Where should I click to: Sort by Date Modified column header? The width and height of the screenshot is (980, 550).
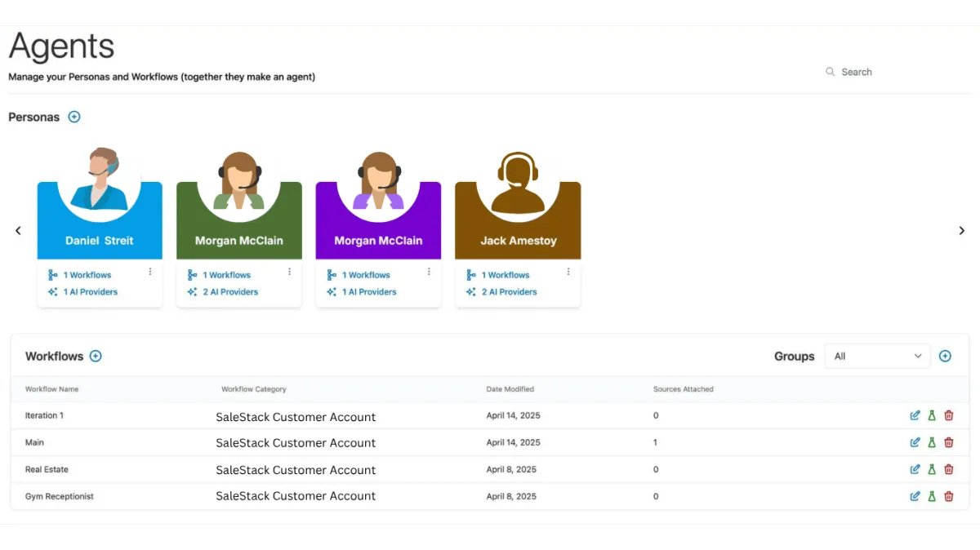[x=510, y=389]
